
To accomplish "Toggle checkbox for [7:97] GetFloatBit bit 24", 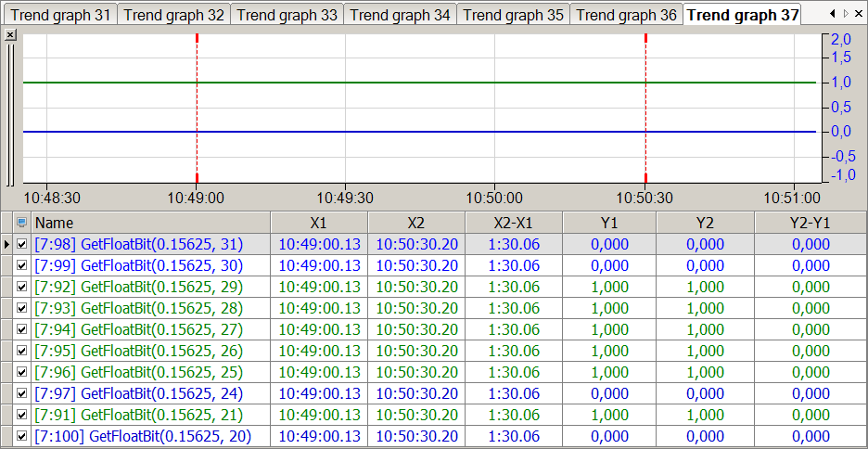I will [22, 393].
